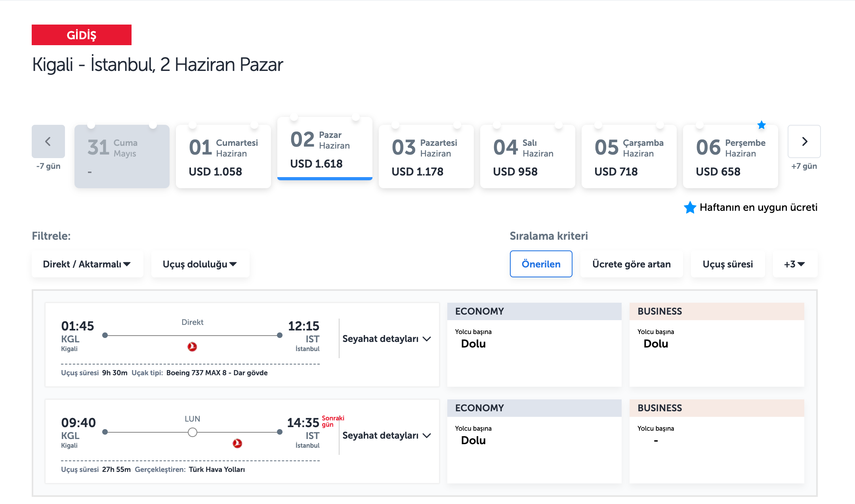This screenshot has width=855, height=504.
Task: Click the Haftanın en uygun ücreti star
Action: coord(690,207)
